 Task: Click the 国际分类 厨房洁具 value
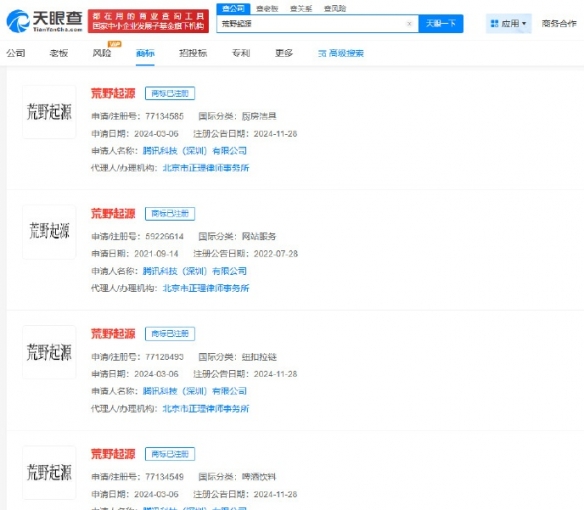point(259,116)
